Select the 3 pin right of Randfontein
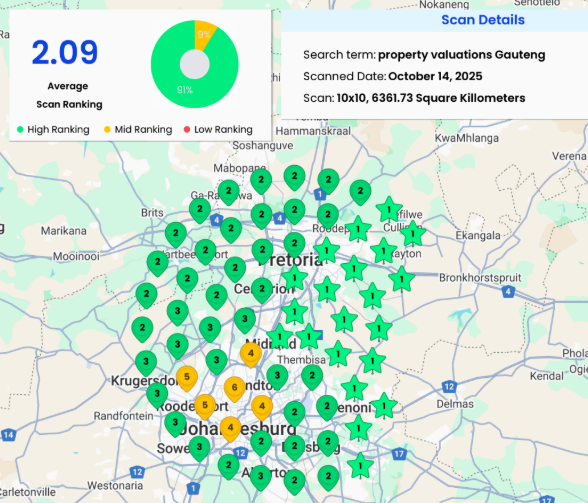This screenshot has width=588, height=503. click(x=175, y=424)
